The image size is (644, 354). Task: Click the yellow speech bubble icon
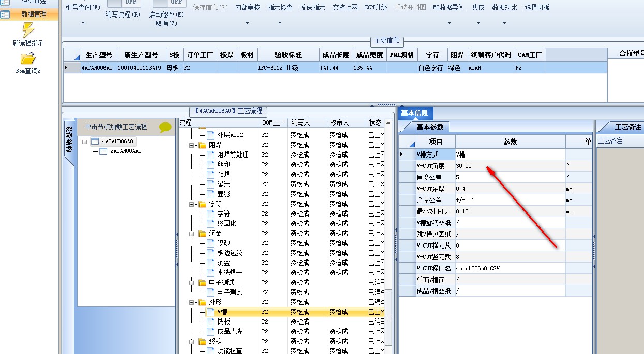click(166, 127)
